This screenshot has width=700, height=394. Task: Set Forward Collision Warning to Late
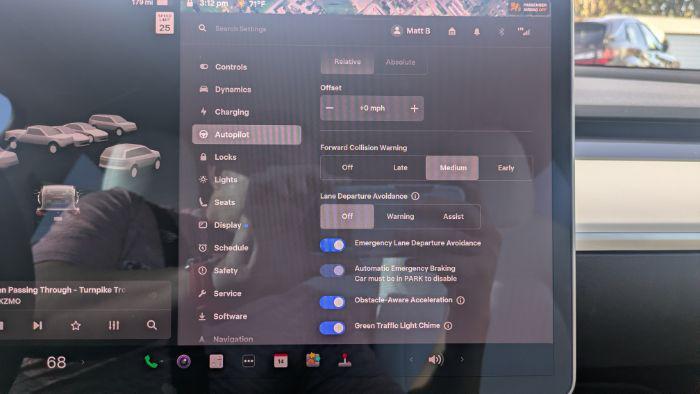400,167
